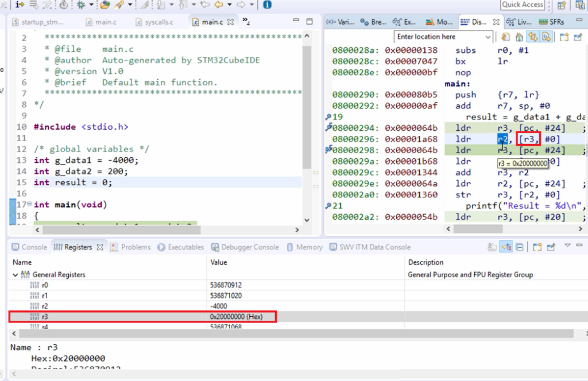Open the Variables view tab
This screenshot has width=588, height=381.
click(340, 22)
